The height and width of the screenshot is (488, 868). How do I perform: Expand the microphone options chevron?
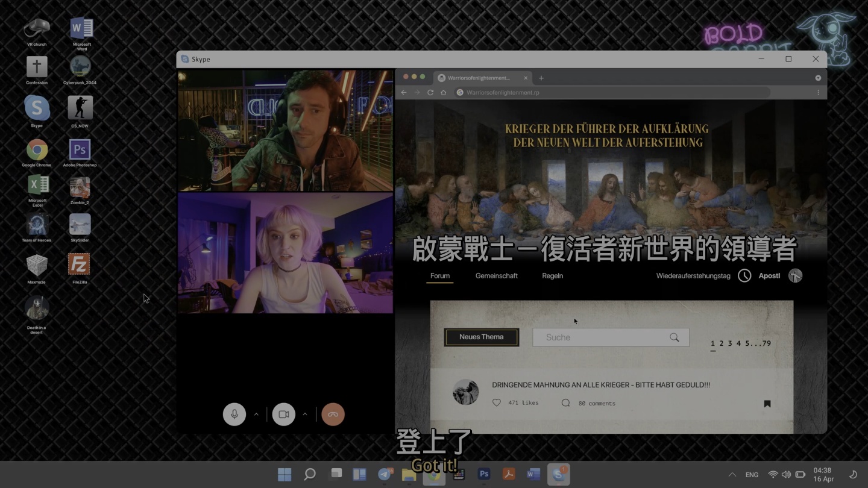tap(256, 414)
